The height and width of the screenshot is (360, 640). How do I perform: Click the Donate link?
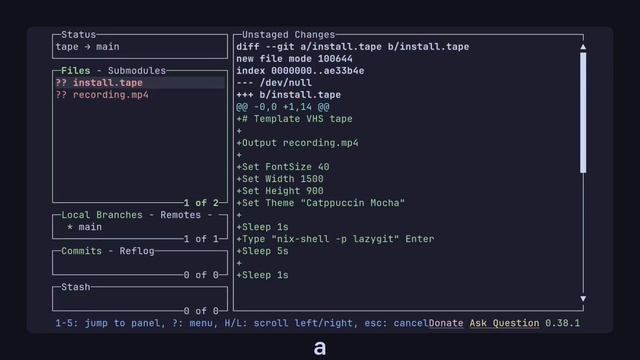click(446, 323)
